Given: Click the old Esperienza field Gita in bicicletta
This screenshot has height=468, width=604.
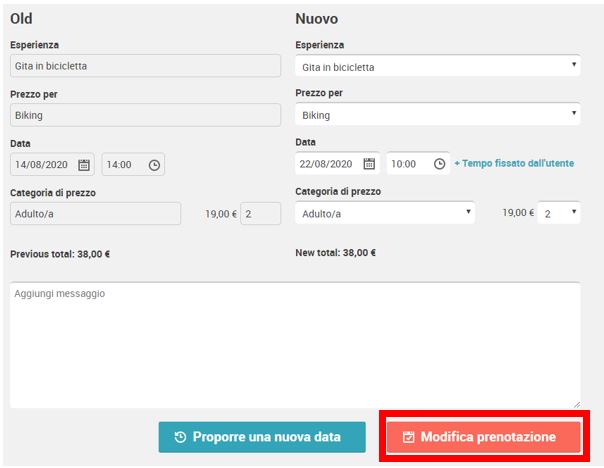Looking at the screenshot, I should point(145,66).
